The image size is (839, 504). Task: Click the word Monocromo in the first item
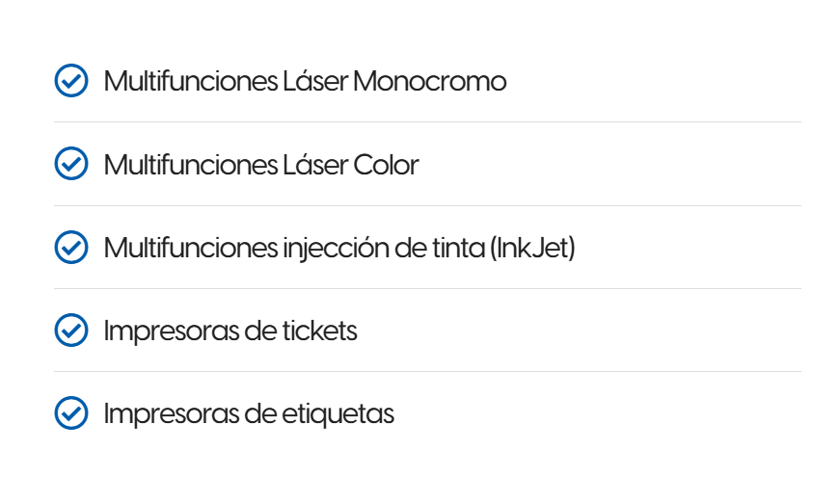point(429,82)
